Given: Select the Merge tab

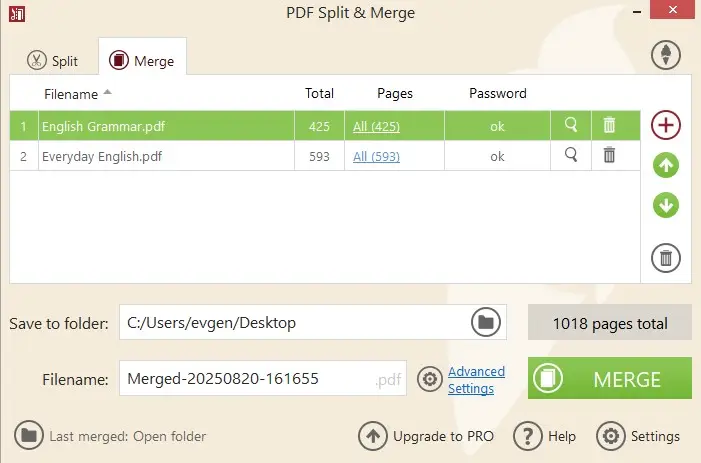Looking at the screenshot, I should click(142, 60).
